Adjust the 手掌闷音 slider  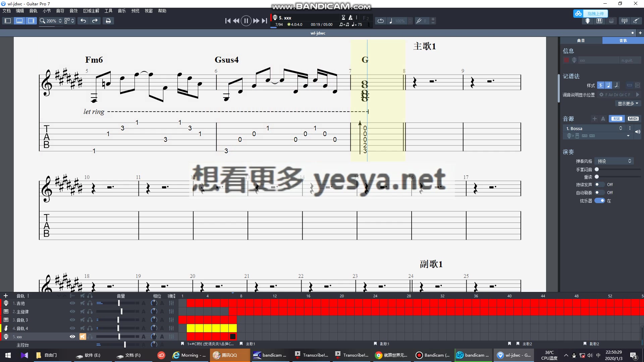[618, 169]
